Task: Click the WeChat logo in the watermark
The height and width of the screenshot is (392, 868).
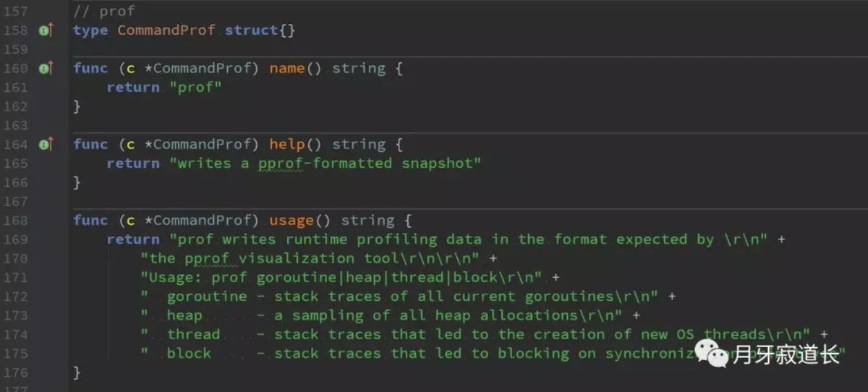Action: 712,354
